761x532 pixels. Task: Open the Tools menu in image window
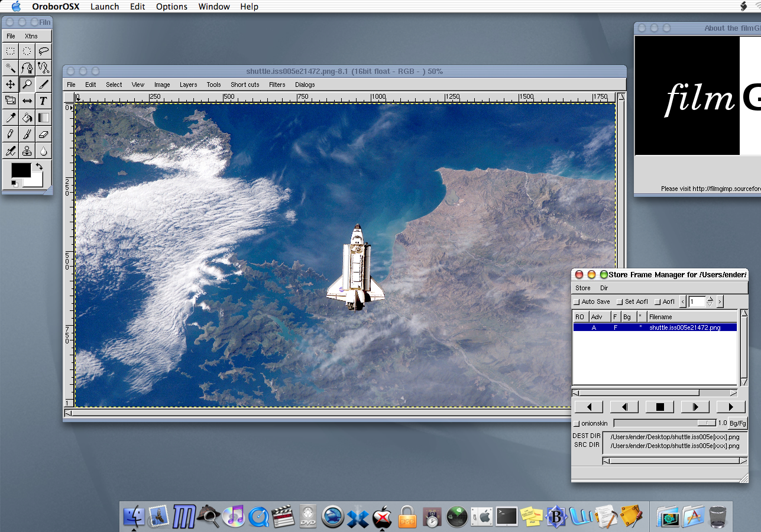pyautogui.click(x=214, y=85)
